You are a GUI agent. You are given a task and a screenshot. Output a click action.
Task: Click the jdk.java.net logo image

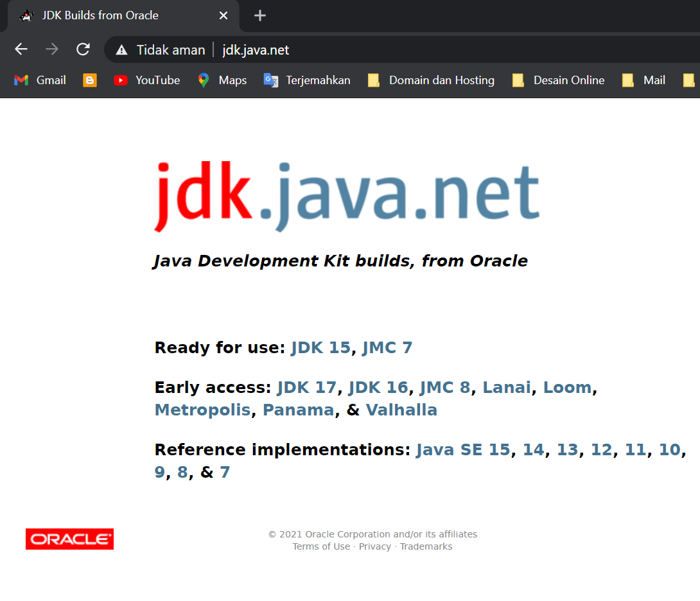click(x=347, y=196)
